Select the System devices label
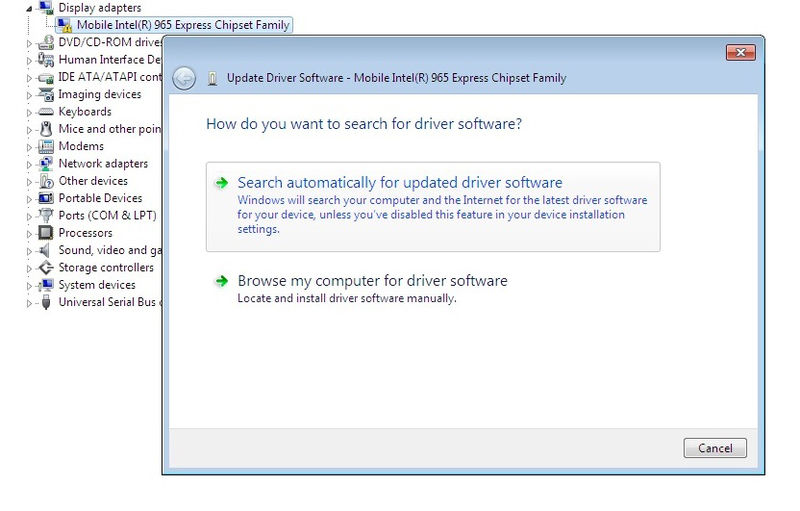Viewport: 800px width, 511px height. (97, 285)
